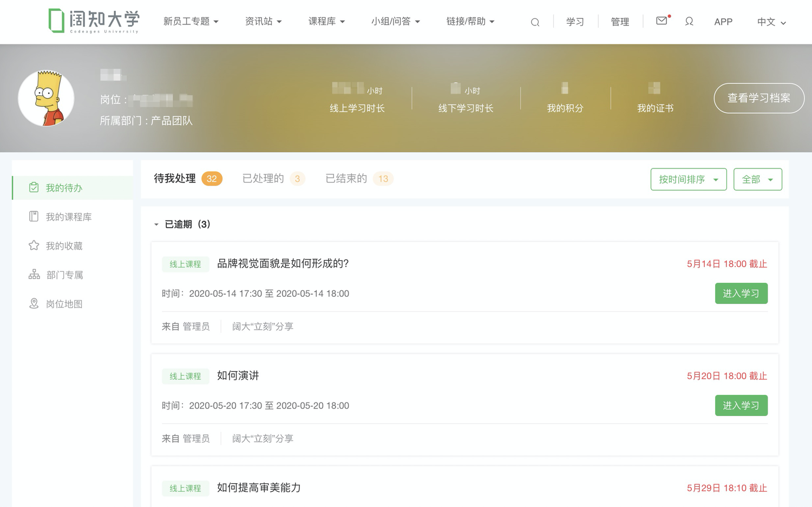Image resolution: width=812 pixels, height=507 pixels.
Task: Open course 品牌视觉面貌是如何形成的?
Action: click(283, 263)
